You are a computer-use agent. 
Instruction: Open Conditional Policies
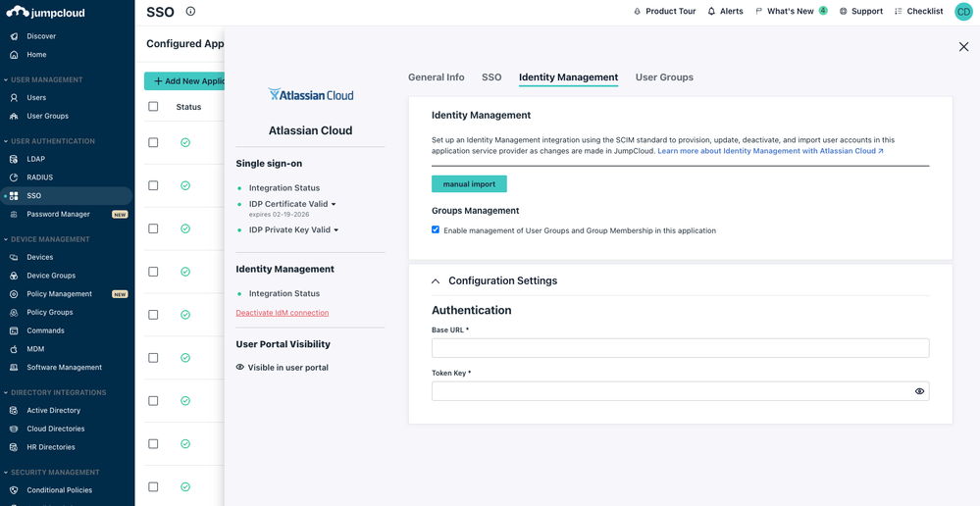click(x=59, y=490)
